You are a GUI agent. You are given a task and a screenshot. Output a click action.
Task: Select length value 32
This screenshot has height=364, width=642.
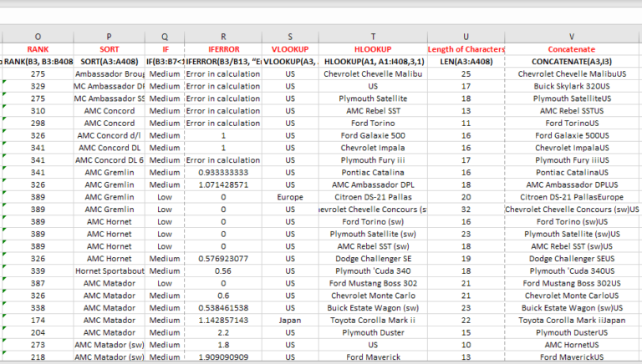(x=466, y=210)
